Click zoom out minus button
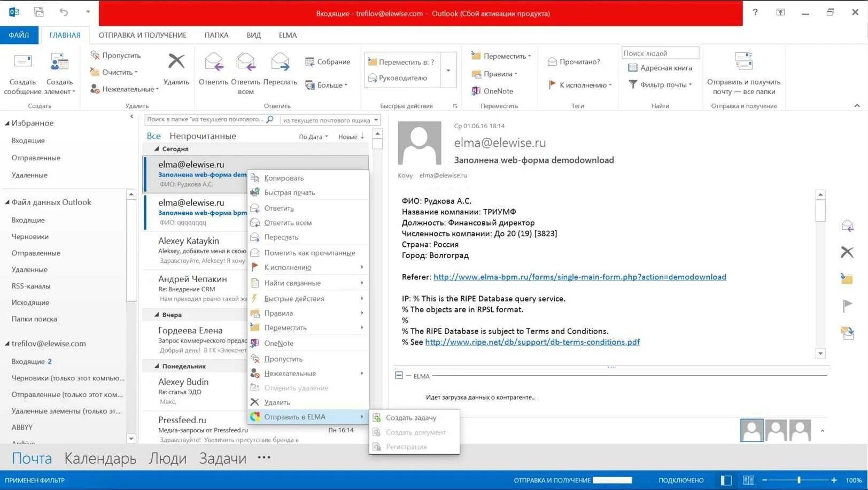Viewport: 868px width, 490px height. pos(765,480)
